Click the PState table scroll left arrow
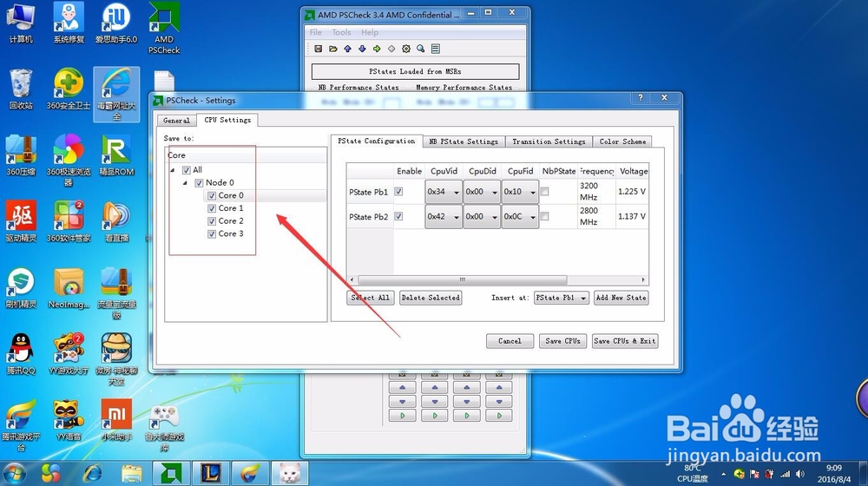The width and height of the screenshot is (868, 486). 352,280
